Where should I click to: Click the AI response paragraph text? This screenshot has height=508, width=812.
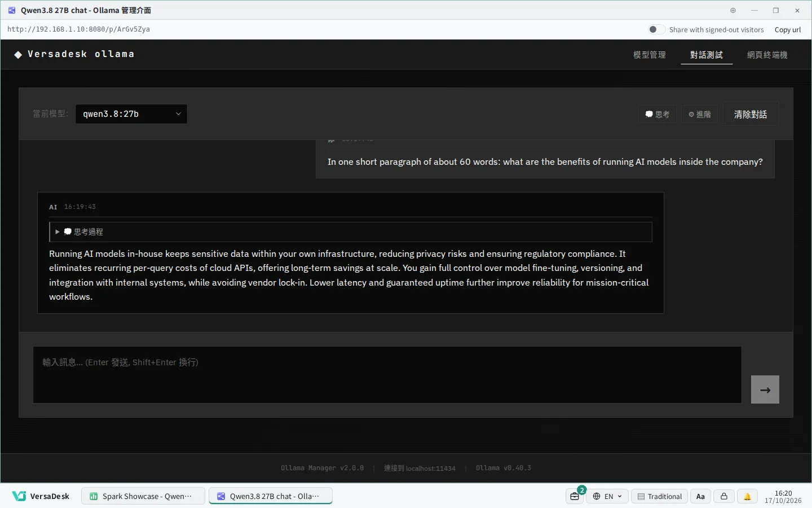350,275
